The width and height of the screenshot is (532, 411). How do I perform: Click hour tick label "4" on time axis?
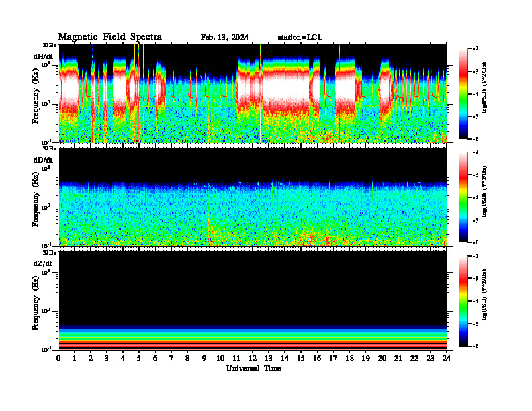pos(123,359)
